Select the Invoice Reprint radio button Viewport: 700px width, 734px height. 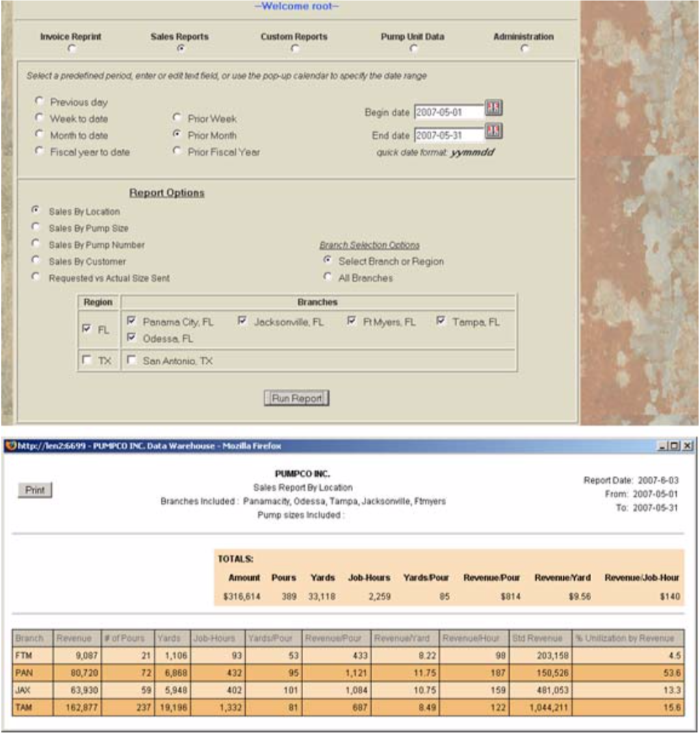[x=72, y=48]
